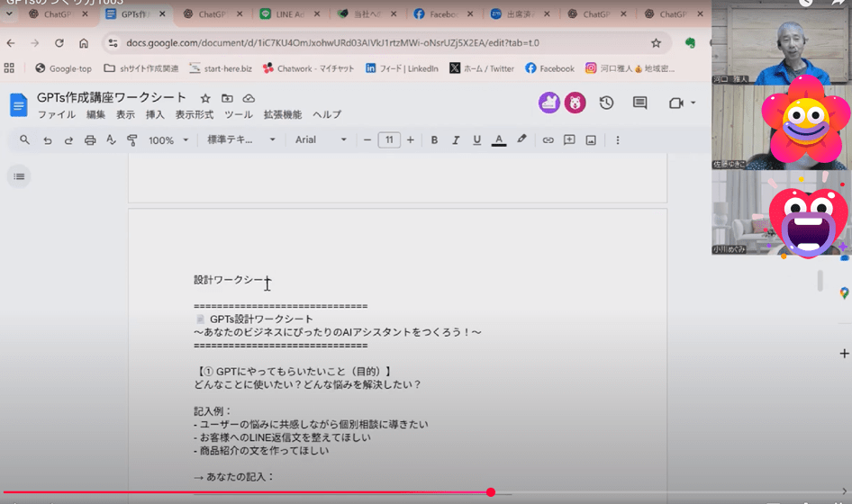Select the paint format roller icon
This screenshot has width=852, height=504.
[132, 140]
